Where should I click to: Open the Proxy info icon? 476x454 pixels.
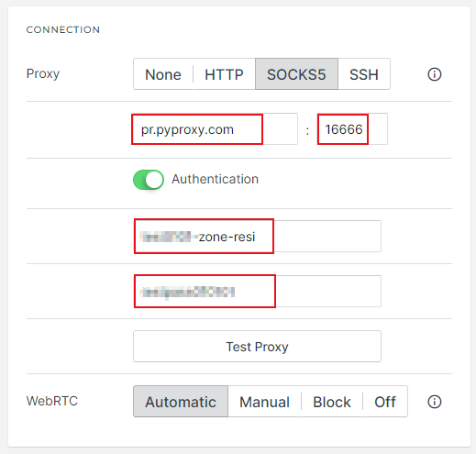pyautogui.click(x=434, y=74)
